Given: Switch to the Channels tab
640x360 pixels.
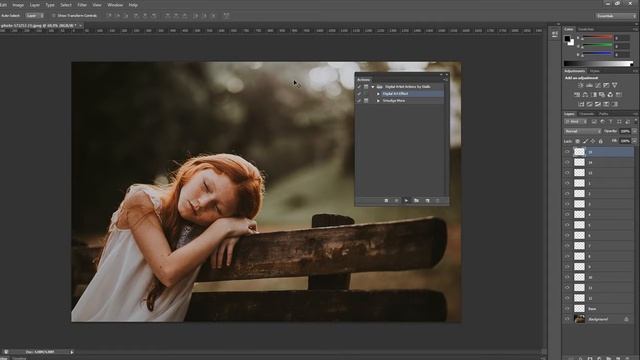Looking at the screenshot, I should click(x=587, y=114).
